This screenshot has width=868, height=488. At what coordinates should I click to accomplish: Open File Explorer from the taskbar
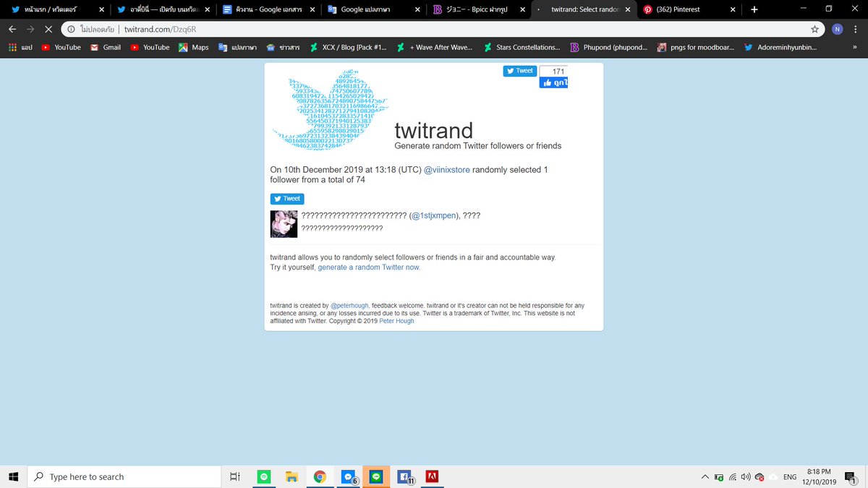[292, 476]
